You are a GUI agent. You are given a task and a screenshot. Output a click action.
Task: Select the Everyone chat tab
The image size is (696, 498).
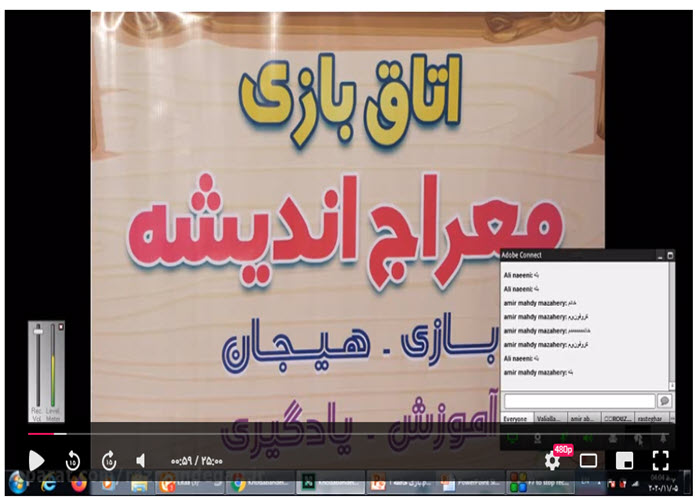[515, 419]
